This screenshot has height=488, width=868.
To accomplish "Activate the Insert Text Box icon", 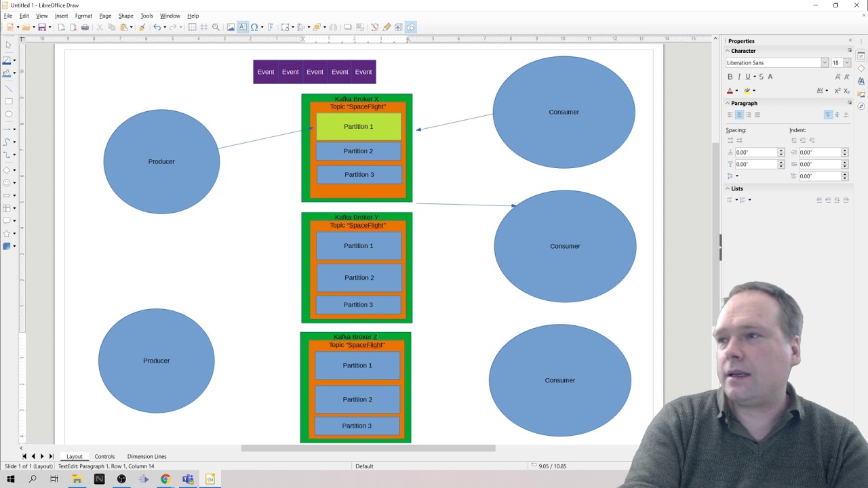I will [242, 27].
